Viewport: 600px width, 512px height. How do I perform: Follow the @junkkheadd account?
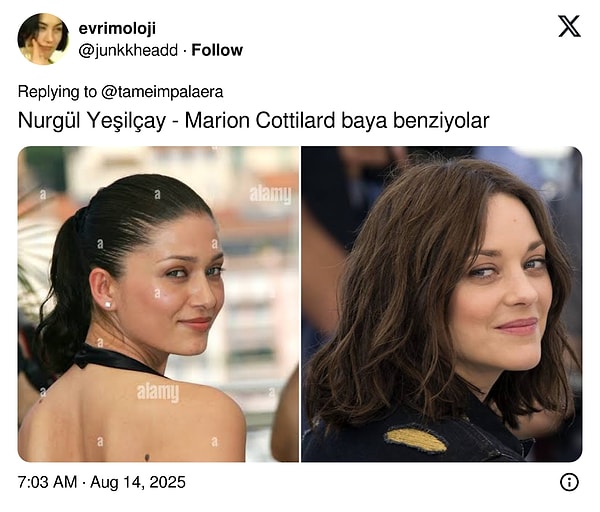(x=217, y=50)
